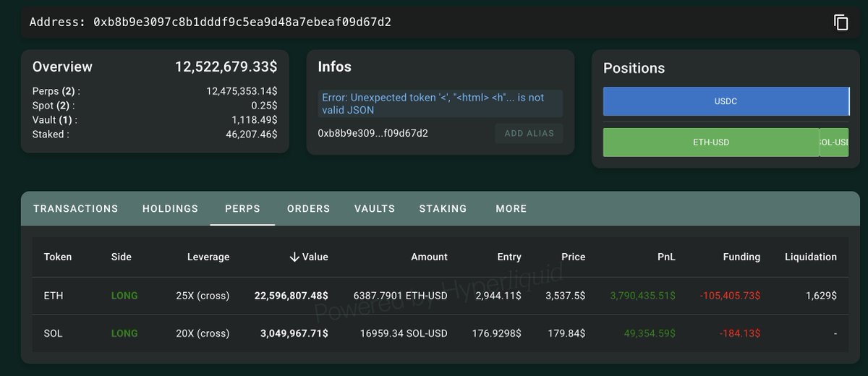Switch to the HOLDINGS tab
Image resolution: width=868 pixels, height=376 pixels.
pyautogui.click(x=170, y=208)
